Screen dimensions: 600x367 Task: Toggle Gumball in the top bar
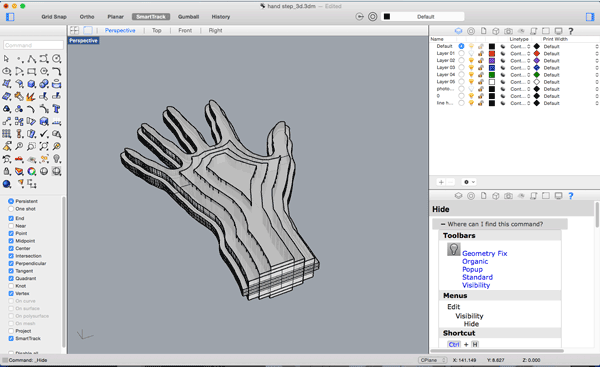point(188,17)
